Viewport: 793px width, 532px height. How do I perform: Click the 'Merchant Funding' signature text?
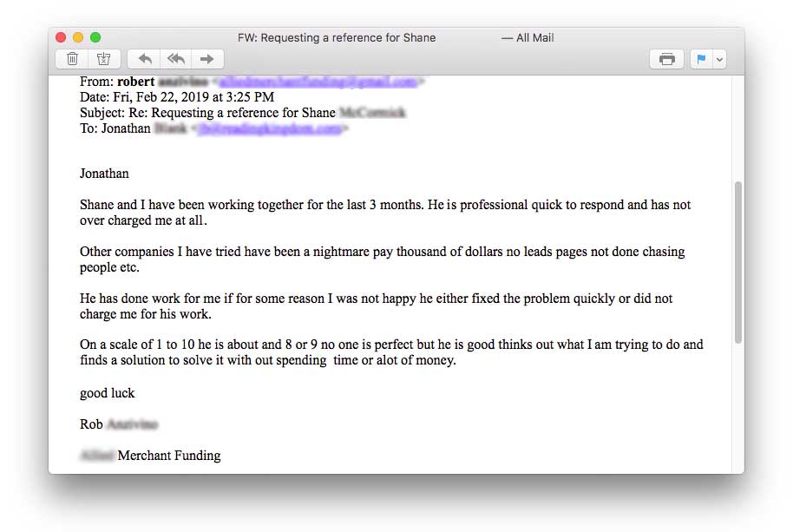click(x=169, y=456)
